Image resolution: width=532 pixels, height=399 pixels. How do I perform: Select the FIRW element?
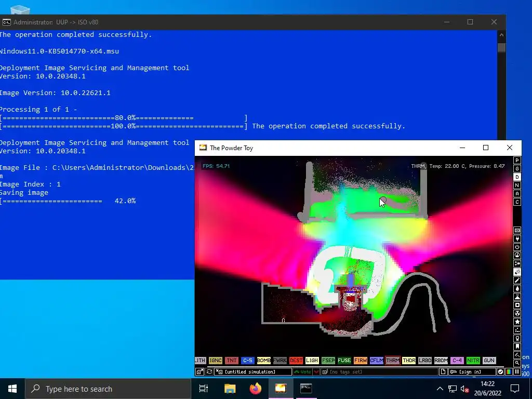pyautogui.click(x=361, y=361)
